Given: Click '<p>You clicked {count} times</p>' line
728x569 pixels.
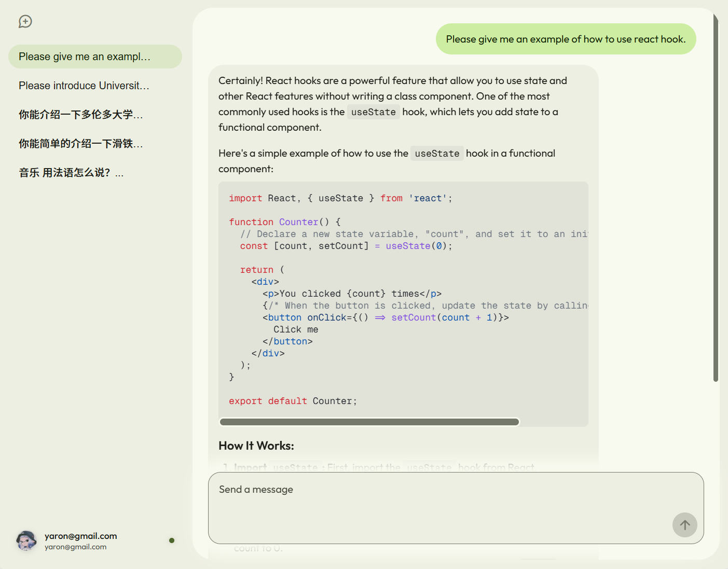Looking at the screenshot, I should pos(352,294).
